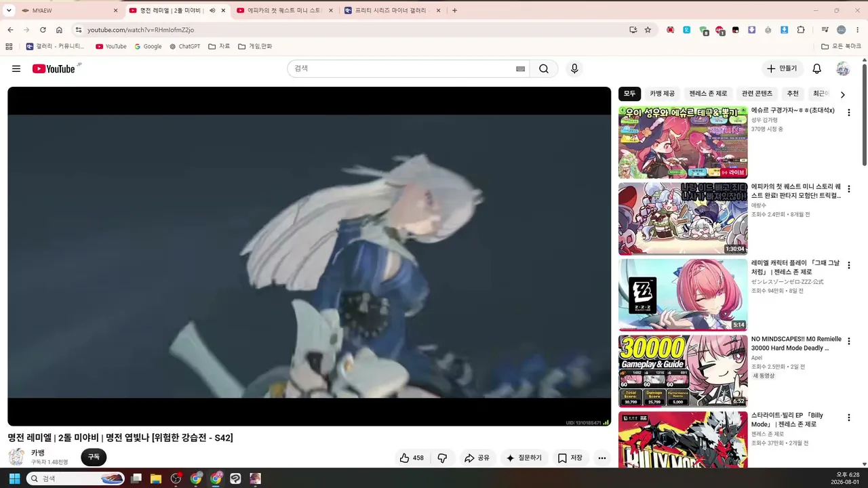Open the YouTube account avatar menu
Viewport: 868px width, 488px height.
[x=843, y=68]
